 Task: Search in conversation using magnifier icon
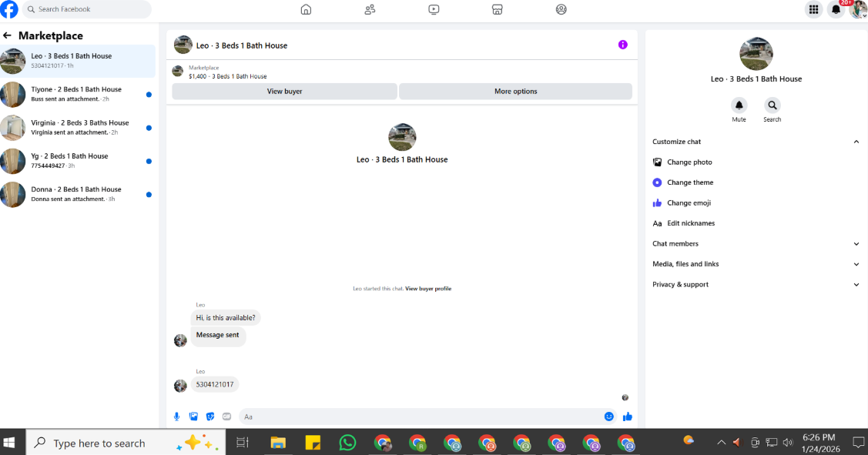click(772, 105)
